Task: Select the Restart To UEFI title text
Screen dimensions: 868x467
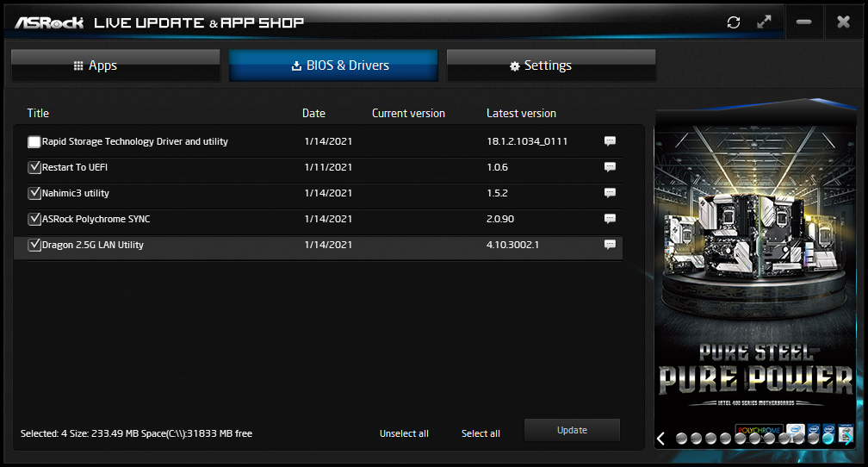Action: pos(75,167)
